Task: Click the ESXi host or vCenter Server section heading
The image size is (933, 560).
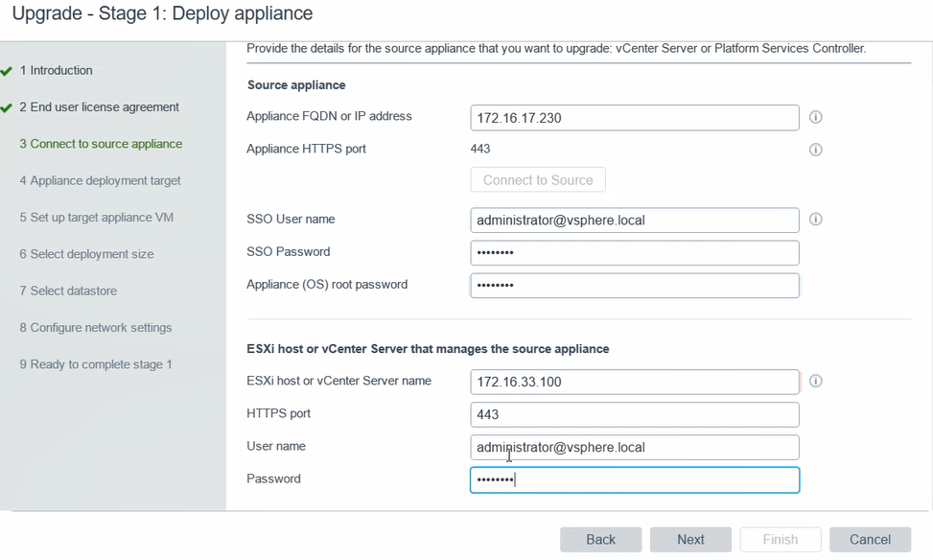Action: (x=428, y=349)
